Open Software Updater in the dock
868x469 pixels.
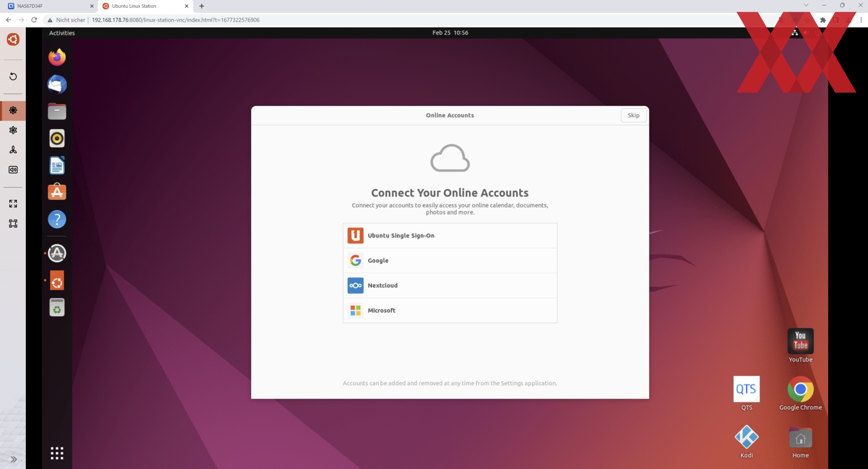click(x=57, y=253)
